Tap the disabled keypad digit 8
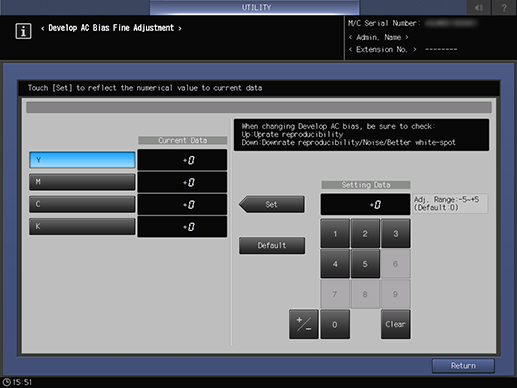 tap(365, 294)
